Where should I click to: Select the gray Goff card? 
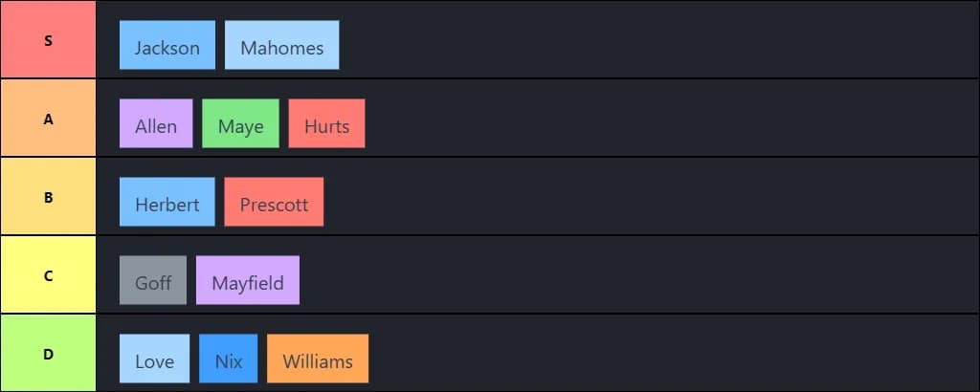pos(153,281)
